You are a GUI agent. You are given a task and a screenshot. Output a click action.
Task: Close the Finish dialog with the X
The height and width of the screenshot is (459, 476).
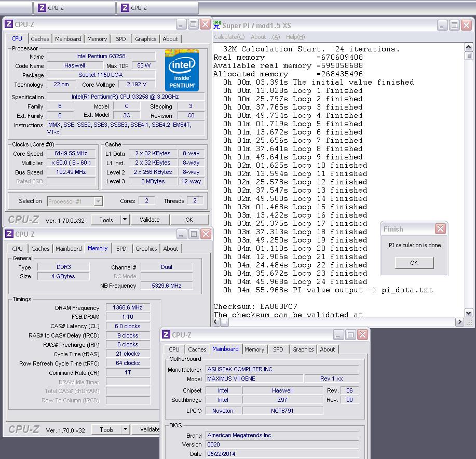tap(440, 228)
